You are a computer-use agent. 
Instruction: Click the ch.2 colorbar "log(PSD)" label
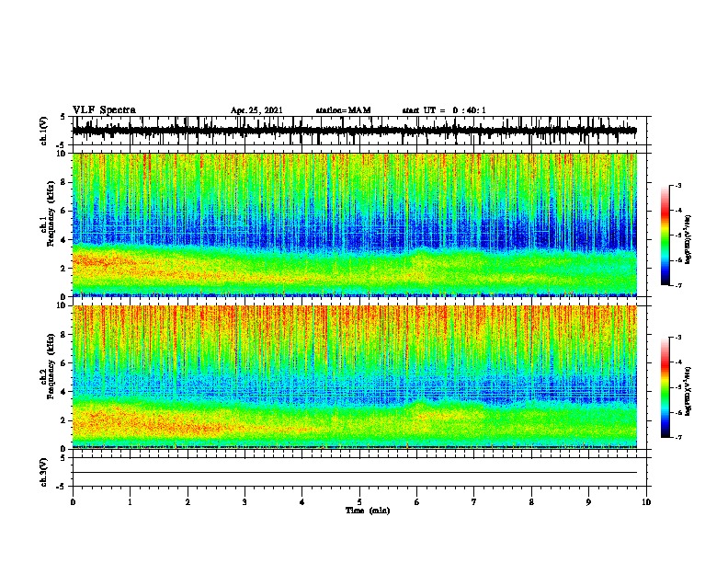click(x=688, y=391)
